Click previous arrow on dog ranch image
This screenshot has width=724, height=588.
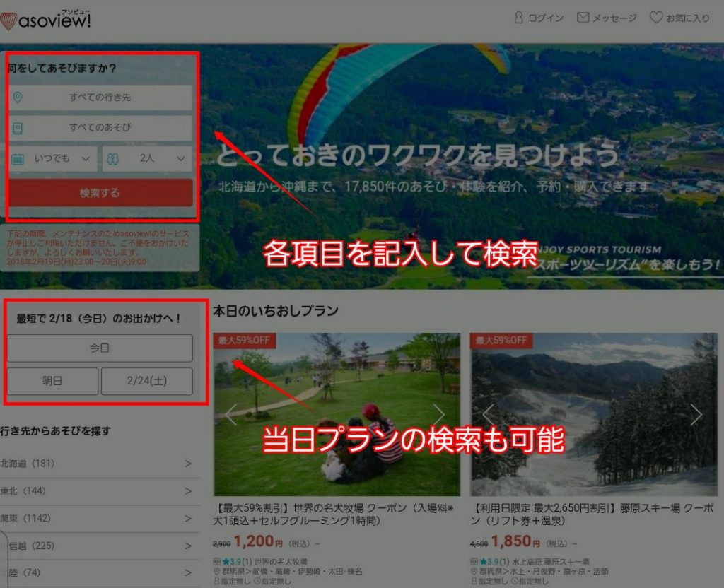tap(231, 414)
